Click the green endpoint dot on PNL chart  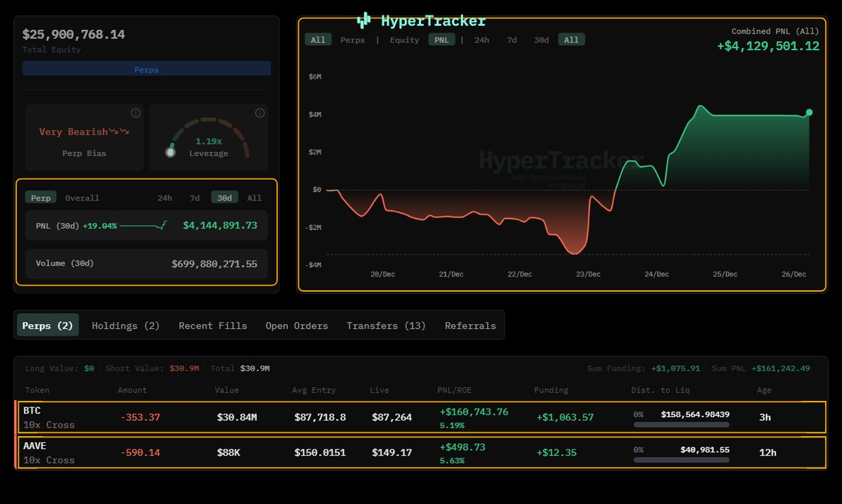[809, 112]
